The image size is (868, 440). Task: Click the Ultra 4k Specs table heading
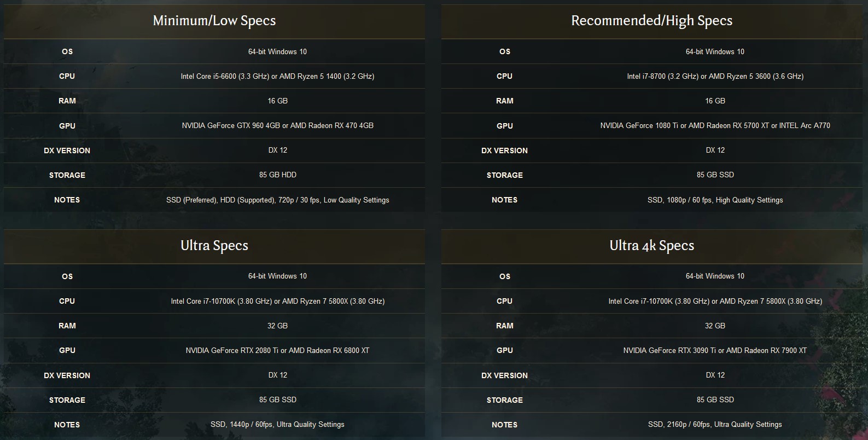point(651,246)
